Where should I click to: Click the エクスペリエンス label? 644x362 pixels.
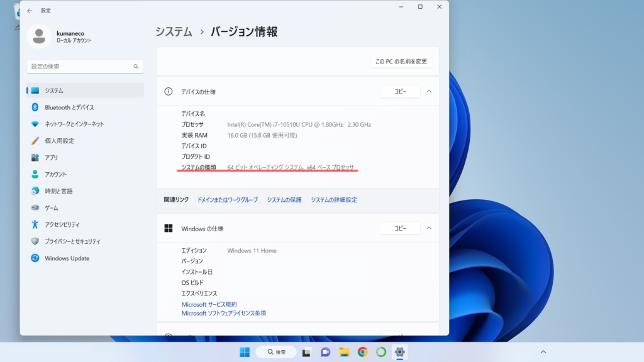(199, 293)
